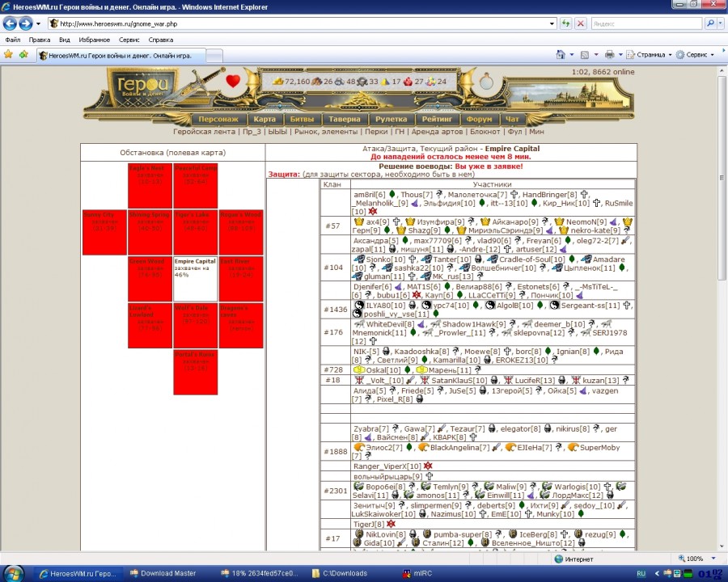Click the RSS feeds icon
This screenshot has width=728, height=582.
point(584,55)
